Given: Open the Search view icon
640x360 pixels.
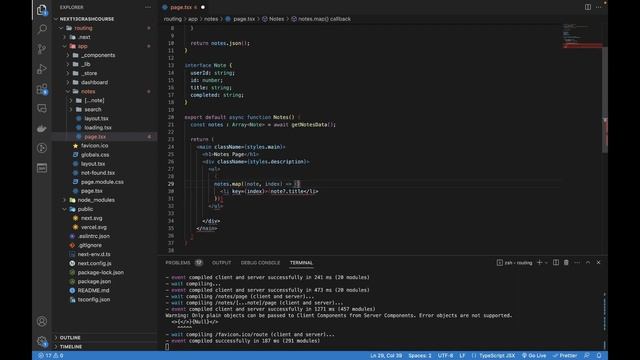Looking at the screenshot, I should click(42, 29).
